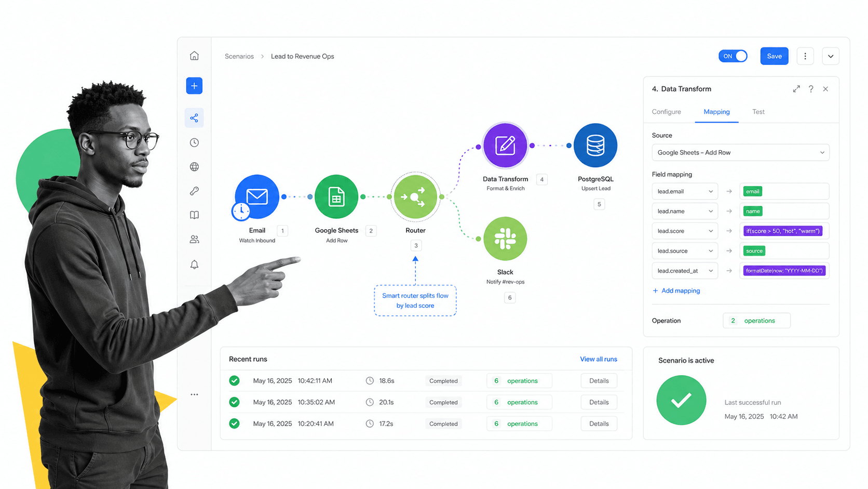Click 6 operations on 10:35:02 AM run
Image resolution: width=868 pixels, height=489 pixels.
point(519,402)
